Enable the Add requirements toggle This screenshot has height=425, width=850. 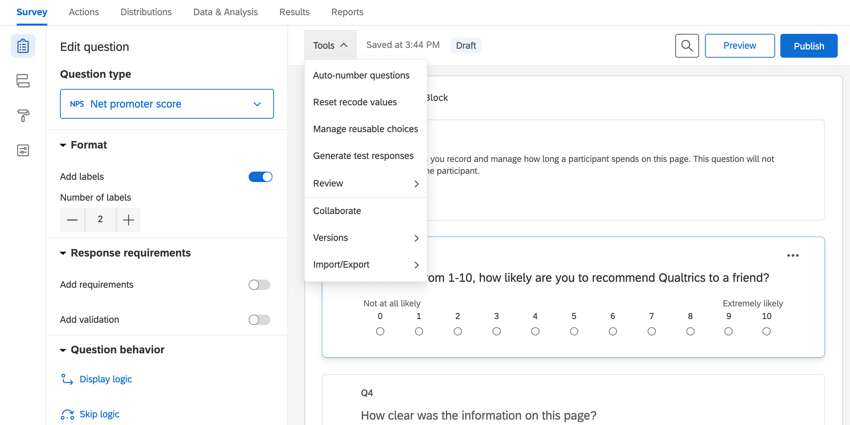pyautogui.click(x=259, y=285)
